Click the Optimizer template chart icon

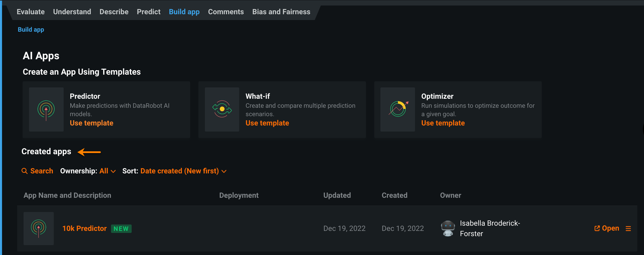[x=398, y=109]
